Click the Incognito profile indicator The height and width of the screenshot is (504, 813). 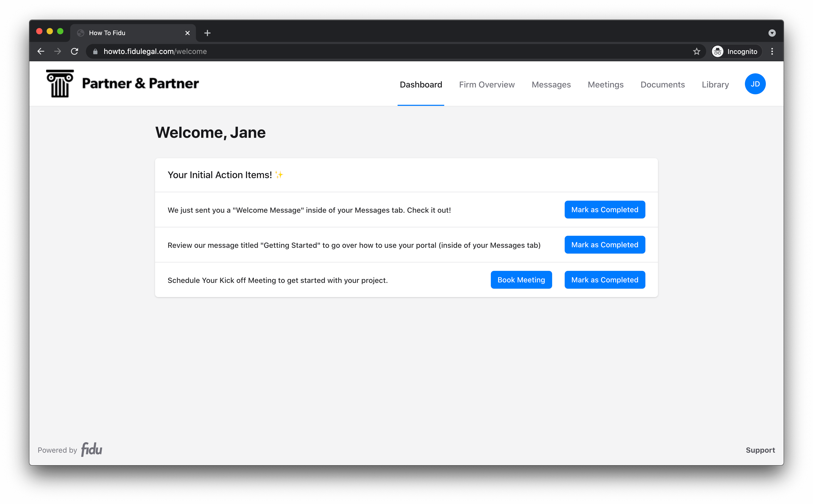pyautogui.click(x=736, y=51)
